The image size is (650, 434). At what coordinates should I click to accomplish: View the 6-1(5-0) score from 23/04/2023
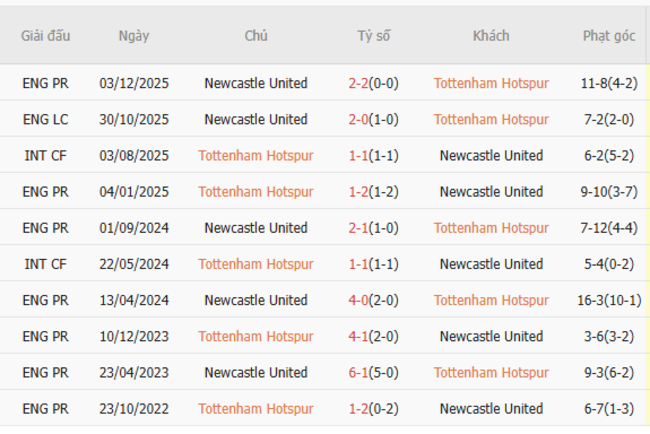tap(374, 372)
